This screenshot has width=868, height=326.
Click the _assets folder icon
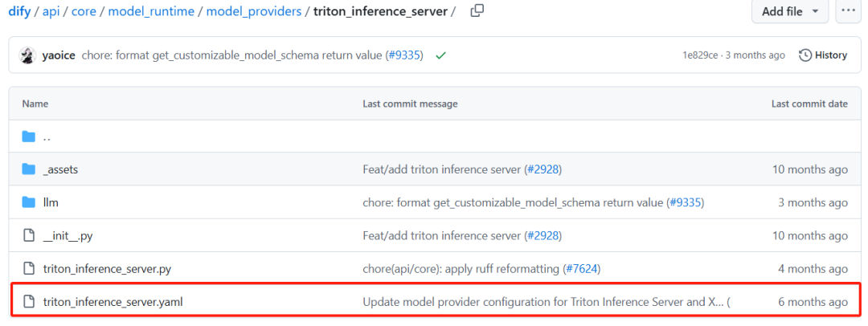click(x=29, y=169)
